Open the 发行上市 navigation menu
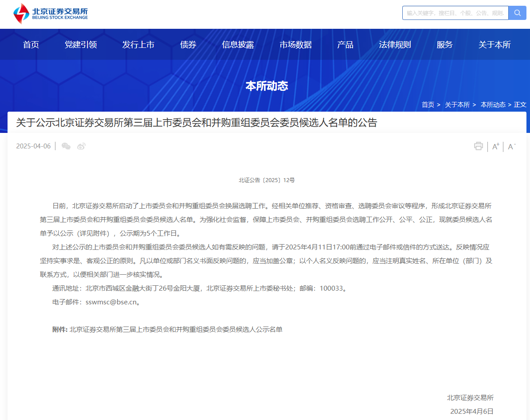This screenshot has width=530, height=420. tap(138, 45)
